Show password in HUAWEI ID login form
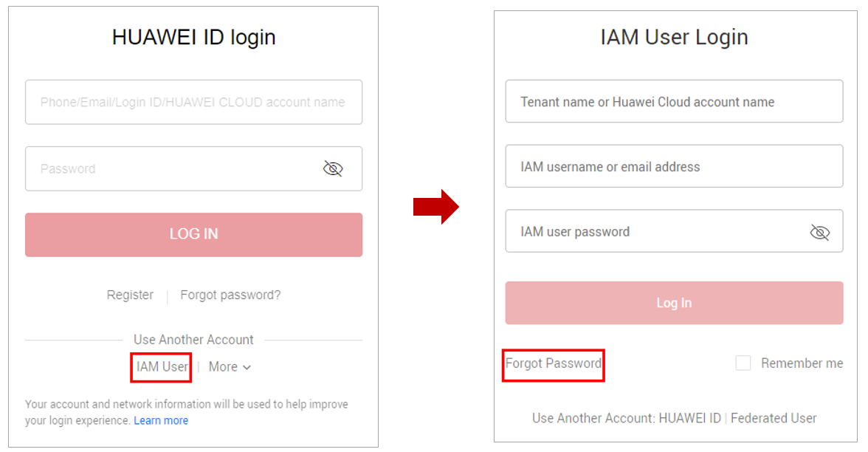868x452 pixels. pos(333,168)
